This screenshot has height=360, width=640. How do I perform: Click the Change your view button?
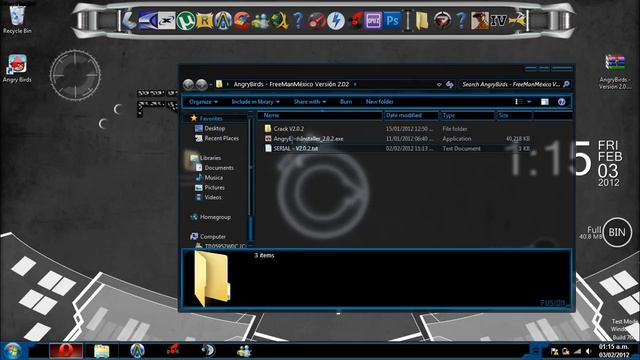click(x=518, y=102)
